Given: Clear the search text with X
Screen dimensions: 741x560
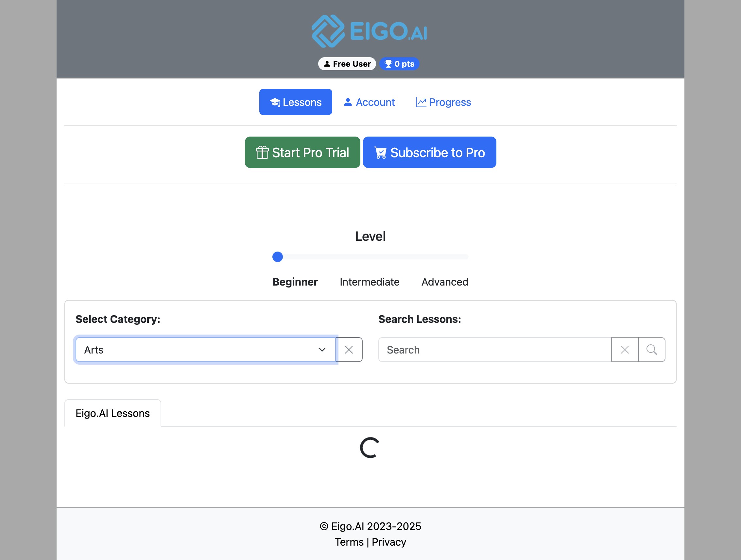Looking at the screenshot, I should point(625,350).
